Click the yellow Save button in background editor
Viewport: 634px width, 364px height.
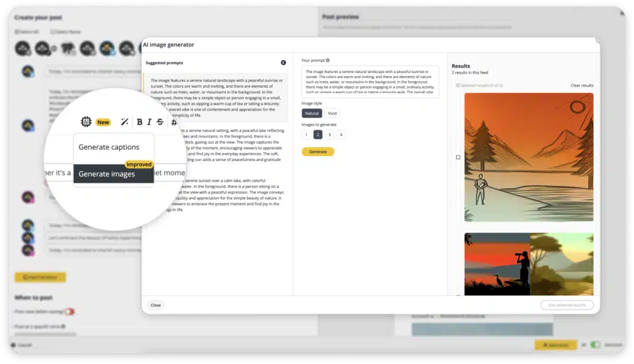(x=555, y=345)
